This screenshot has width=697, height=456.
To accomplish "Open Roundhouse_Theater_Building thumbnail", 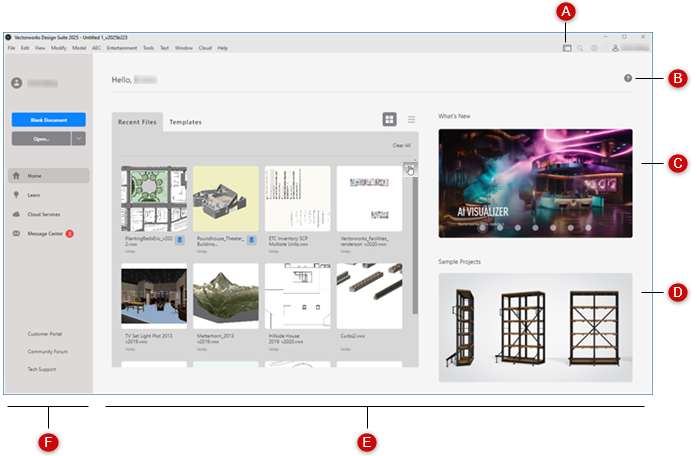I will [226, 199].
